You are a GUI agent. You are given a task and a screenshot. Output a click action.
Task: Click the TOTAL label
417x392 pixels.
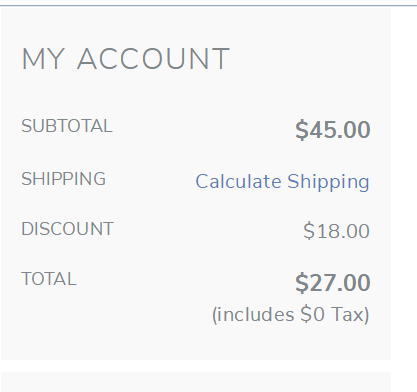tap(49, 279)
